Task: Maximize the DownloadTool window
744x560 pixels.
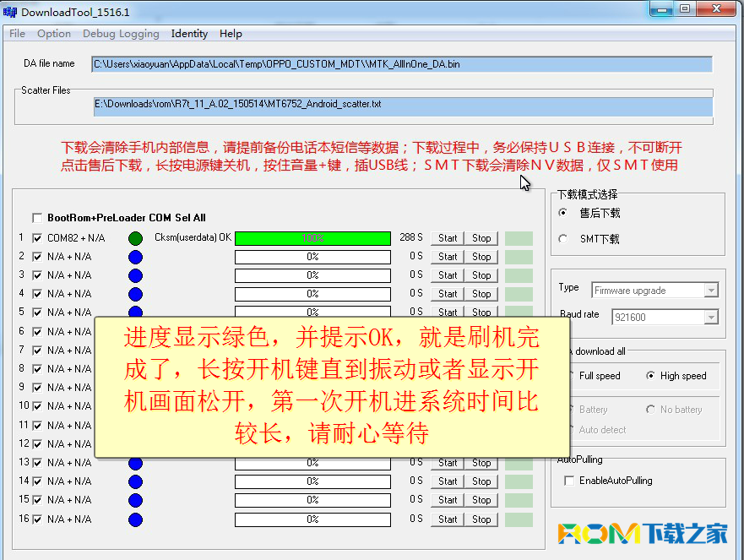Action: tap(685, 9)
